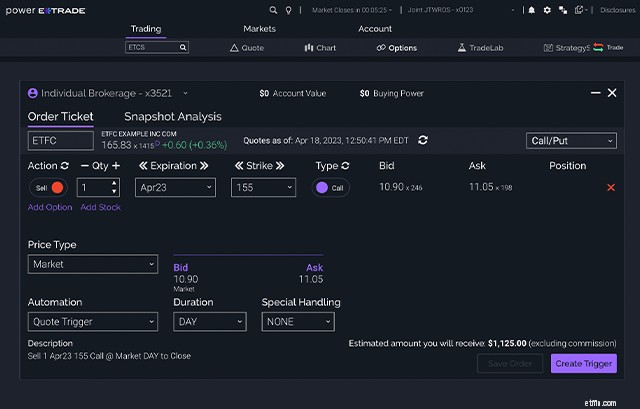Click the Add Stock link
The width and height of the screenshot is (640, 409).
(x=100, y=207)
